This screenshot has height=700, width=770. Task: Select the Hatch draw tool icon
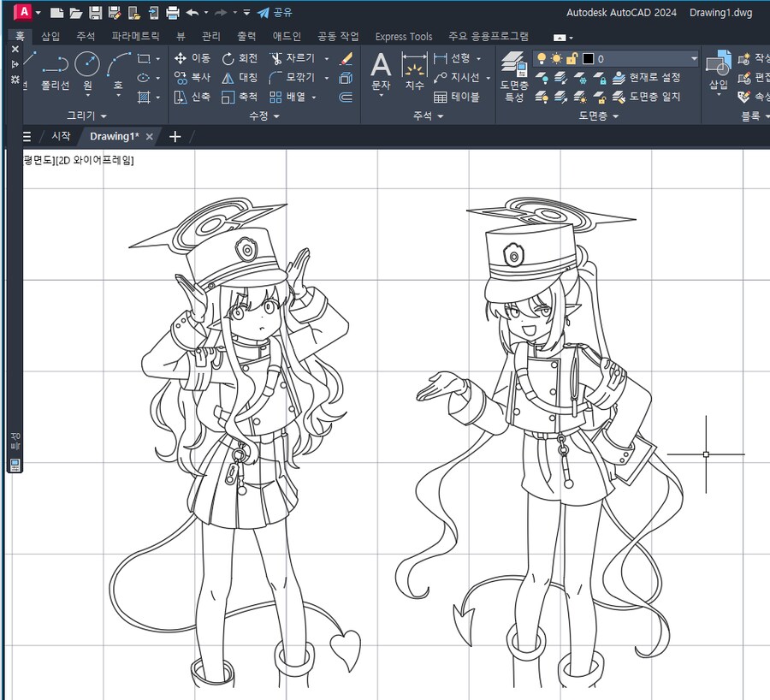coord(144,98)
